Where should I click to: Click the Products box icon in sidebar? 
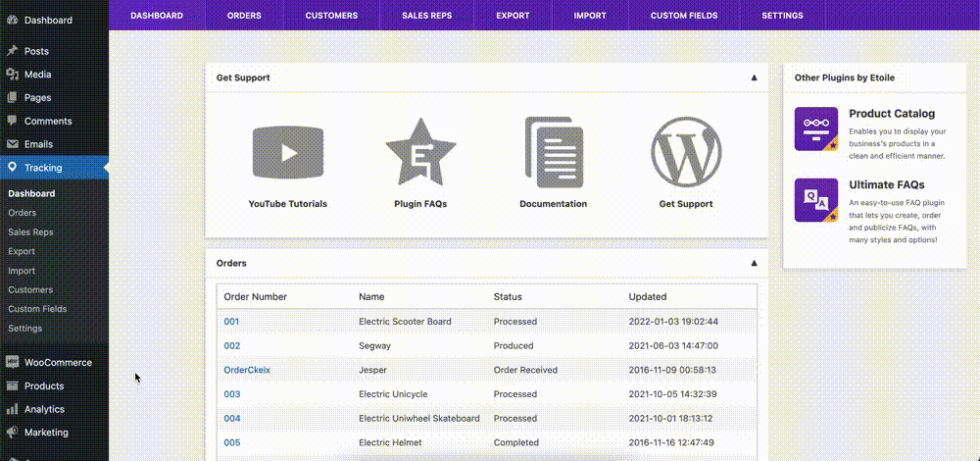tap(12, 385)
